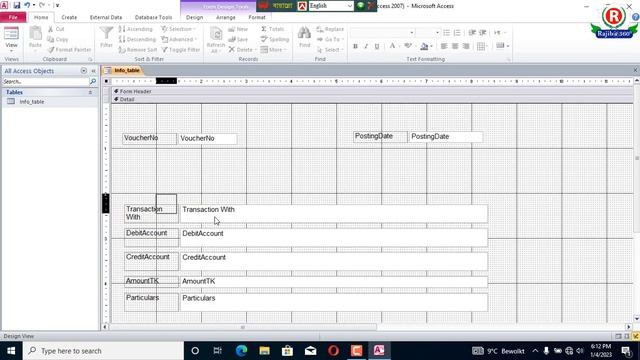Click Delete record in Records group
Image resolution: width=640 pixels, height=360 pixels.
click(x=242, y=49)
